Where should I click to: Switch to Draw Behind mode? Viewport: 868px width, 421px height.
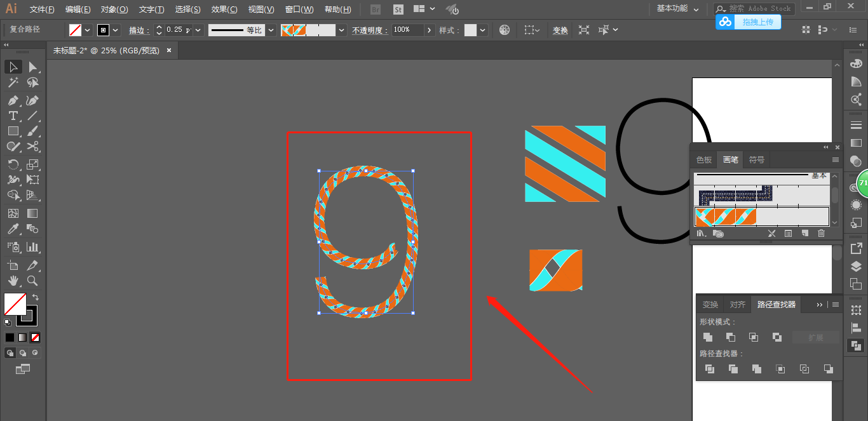pyautogui.click(x=23, y=352)
